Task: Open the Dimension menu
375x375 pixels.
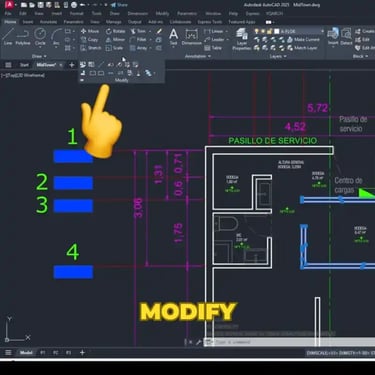Action: point(138,14)
